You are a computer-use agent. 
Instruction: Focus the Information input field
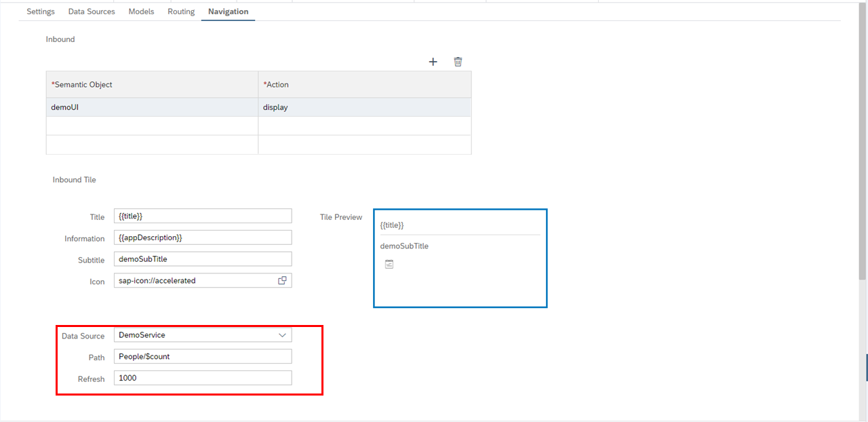(x=203, y=237)
